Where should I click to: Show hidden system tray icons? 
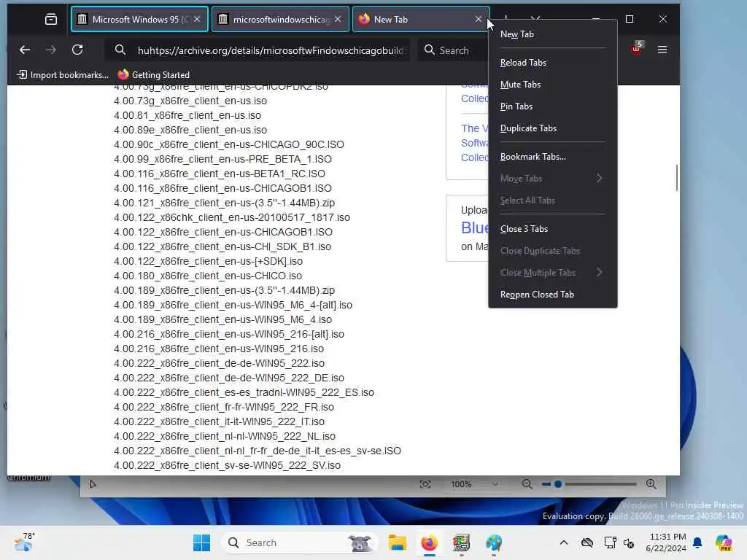pyautogui.click(x=564, y=542)
